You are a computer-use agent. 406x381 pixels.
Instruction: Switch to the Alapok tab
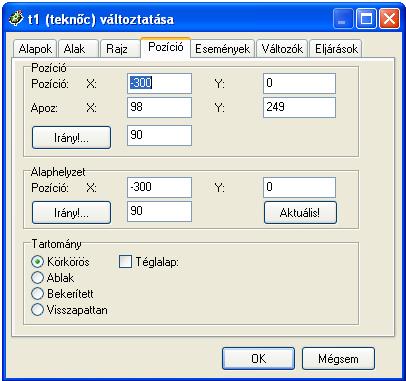click(x=35, y=49)
